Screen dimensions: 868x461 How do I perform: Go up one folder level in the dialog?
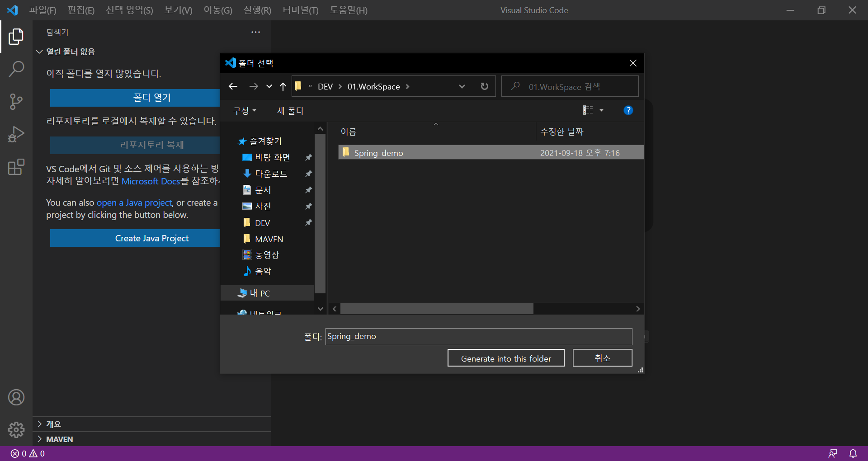[x=283, y=86]
